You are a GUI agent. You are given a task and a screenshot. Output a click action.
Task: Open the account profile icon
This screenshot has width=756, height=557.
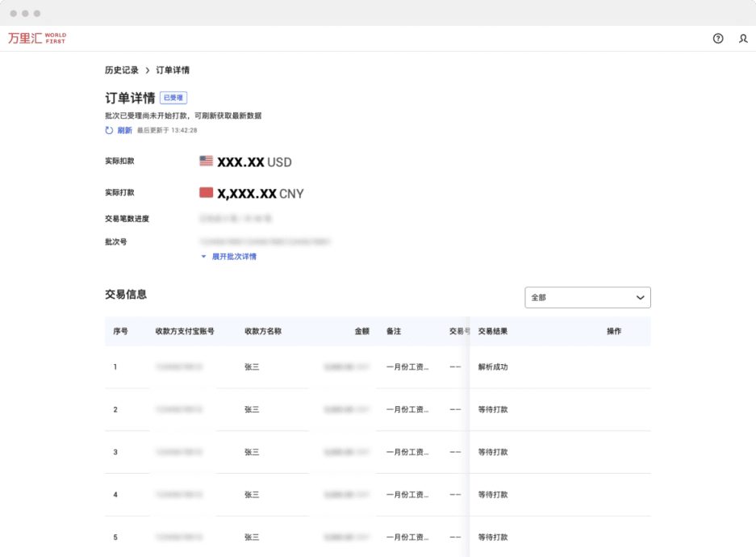(742, 38)
